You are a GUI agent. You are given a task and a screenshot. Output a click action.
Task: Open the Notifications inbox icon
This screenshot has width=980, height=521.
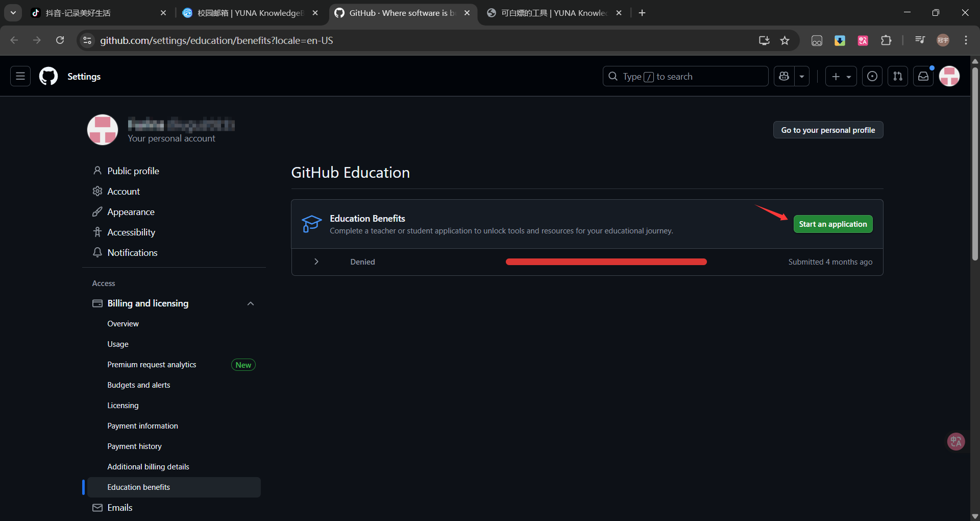(923, 76)
